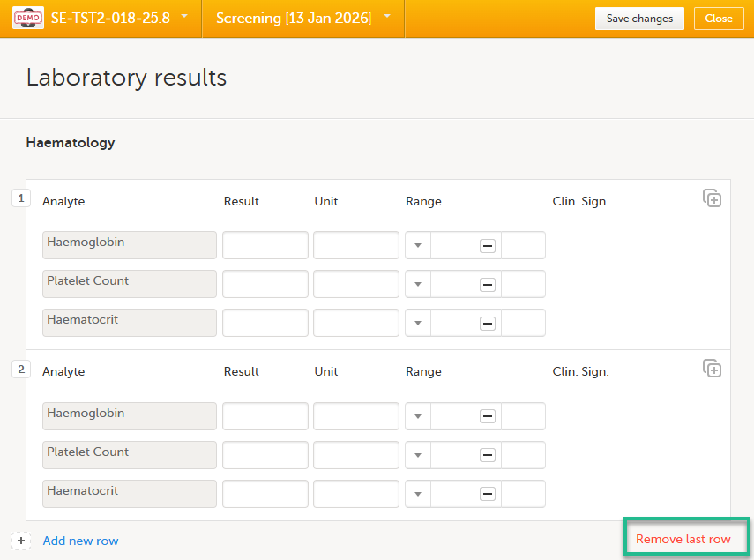Click range minus icon for row 1 Haemoglobin
Viewport: 754px width, 560px height.
pos(487,246)
